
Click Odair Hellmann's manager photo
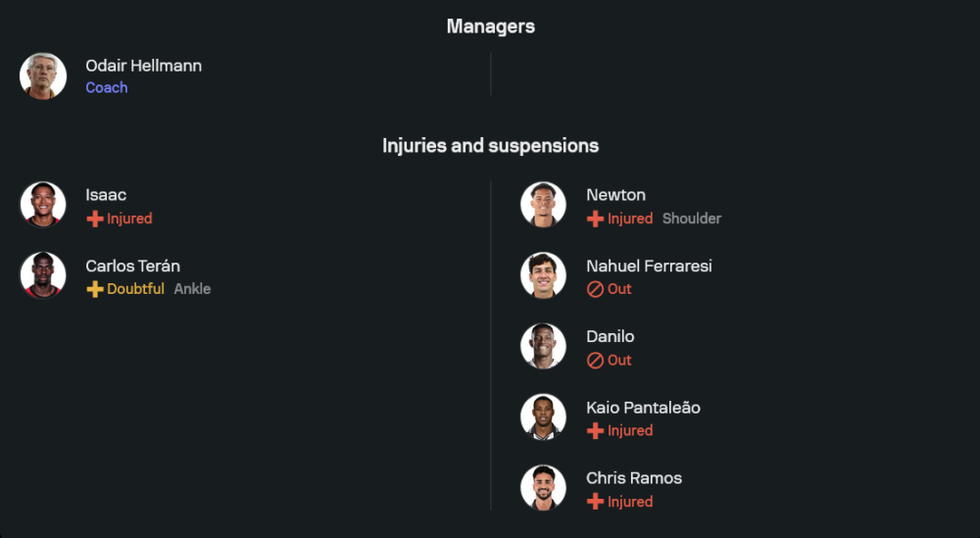(43, 76)
